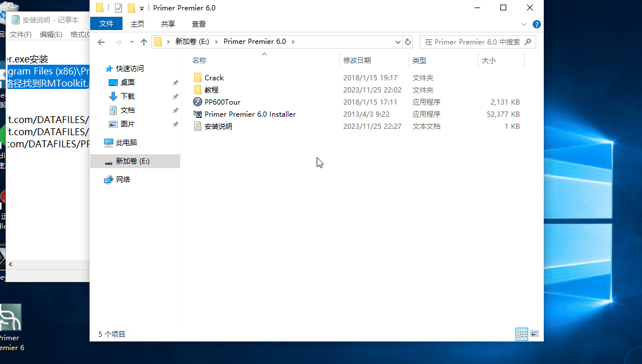Image resolution: width=642 pixels, height=364 pixels.
Task: Click the 2,131 KB size value
Action: click(505, 102)
